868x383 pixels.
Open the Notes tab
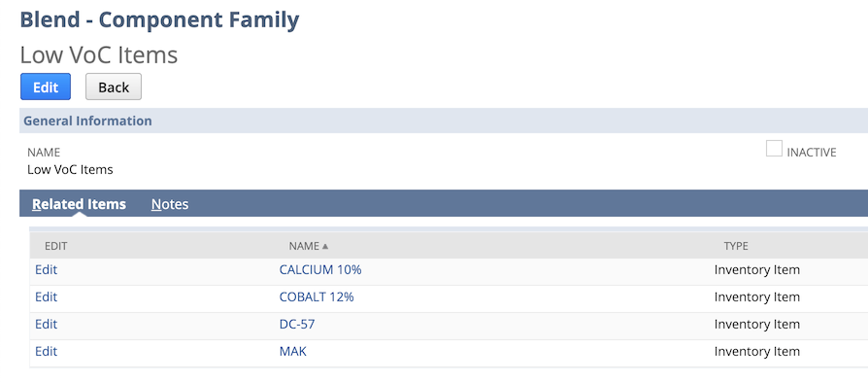pyautogui.click(x=170, y=204)
